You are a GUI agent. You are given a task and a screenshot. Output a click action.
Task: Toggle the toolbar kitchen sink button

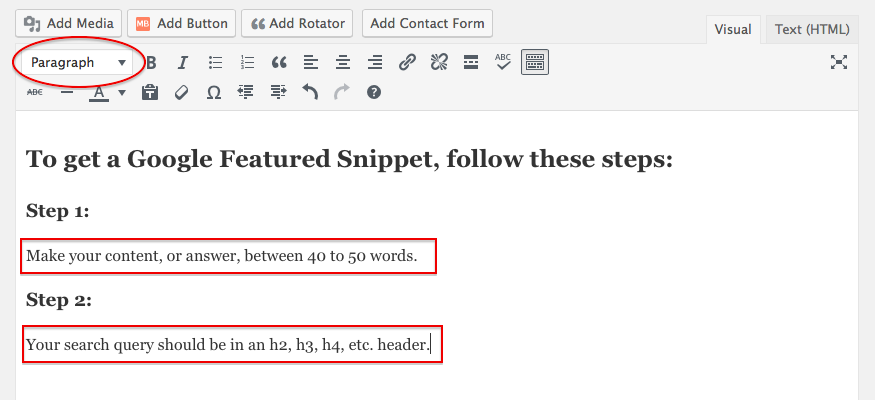click(535, 62)
